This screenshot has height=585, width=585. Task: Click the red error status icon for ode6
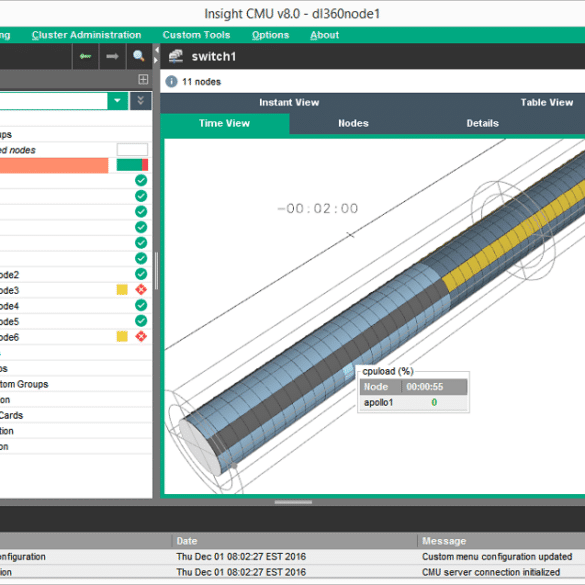pos(141,337)
